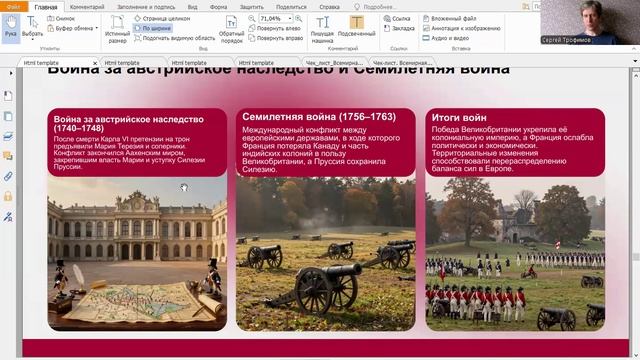Click the zoom out magnifier icon
This screenshot has width=640, height=360.
[x=252, y=18]
